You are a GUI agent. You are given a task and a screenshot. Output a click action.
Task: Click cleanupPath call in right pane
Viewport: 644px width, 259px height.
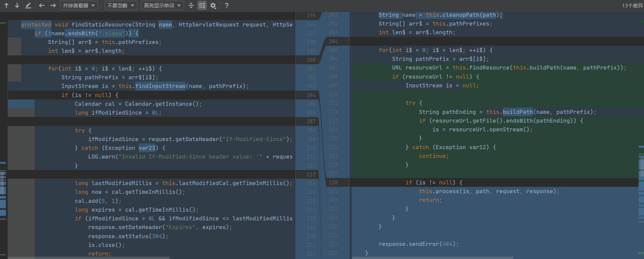coord(461,15)
